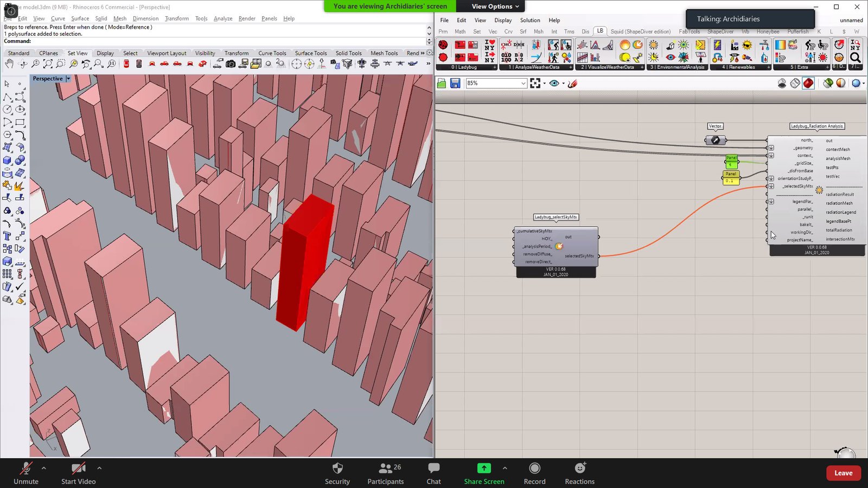
Task: Click the red sketch brush icon in Grasshopper
Action: coord(572,84)
